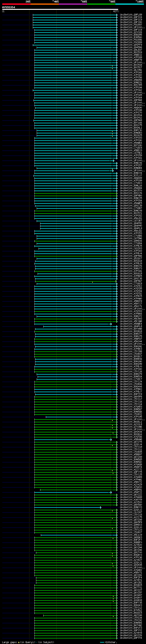This screenshot has width=146, height=644.
Task: Select the UniRef100_B9ND31 label
Action: coord(131,82)
